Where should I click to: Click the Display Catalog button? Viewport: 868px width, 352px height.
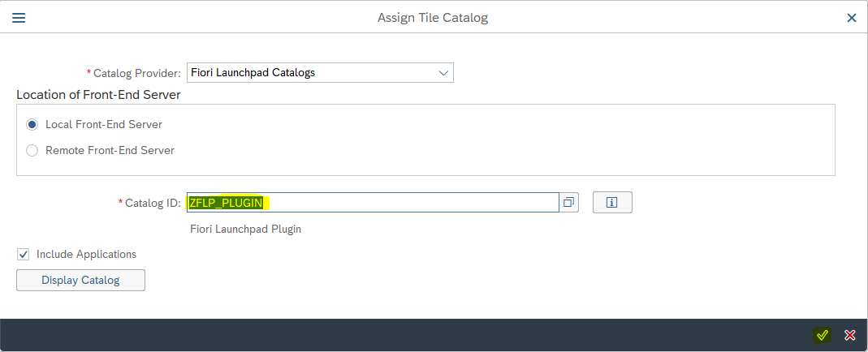(80, 281)
